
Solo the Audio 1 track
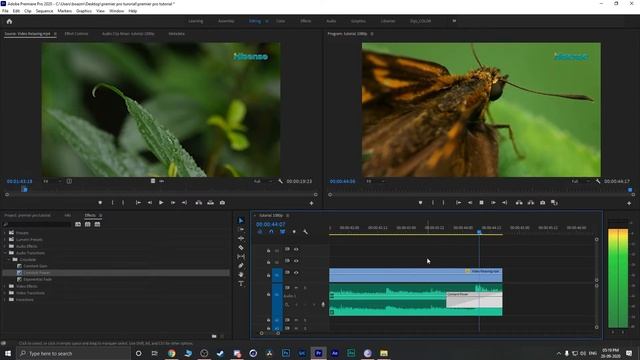point(305,288)
